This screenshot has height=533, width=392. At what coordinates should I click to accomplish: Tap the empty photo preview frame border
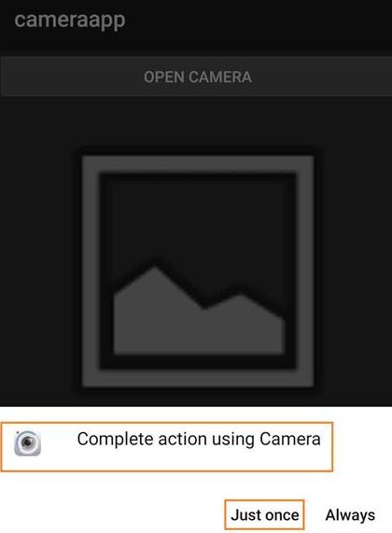198,164
